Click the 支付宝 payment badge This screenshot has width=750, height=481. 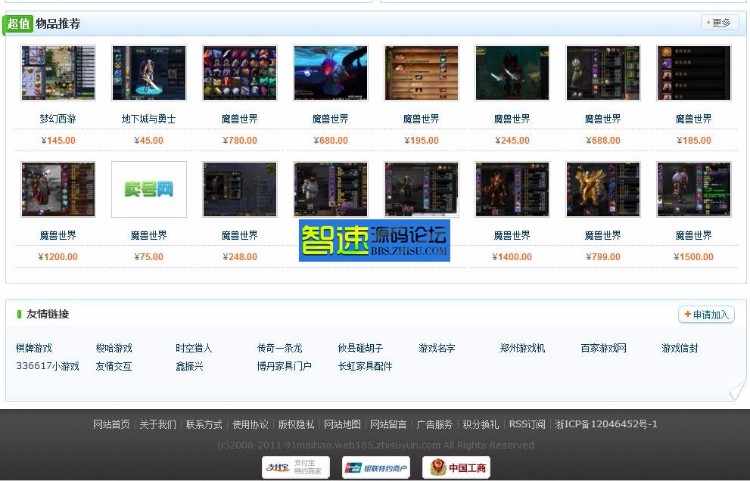296,467
